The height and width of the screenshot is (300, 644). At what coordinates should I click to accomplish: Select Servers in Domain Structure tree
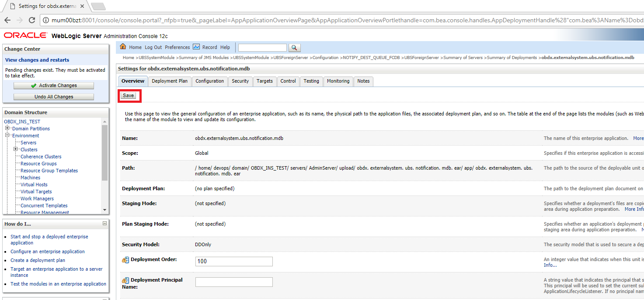tap(28, 143)
